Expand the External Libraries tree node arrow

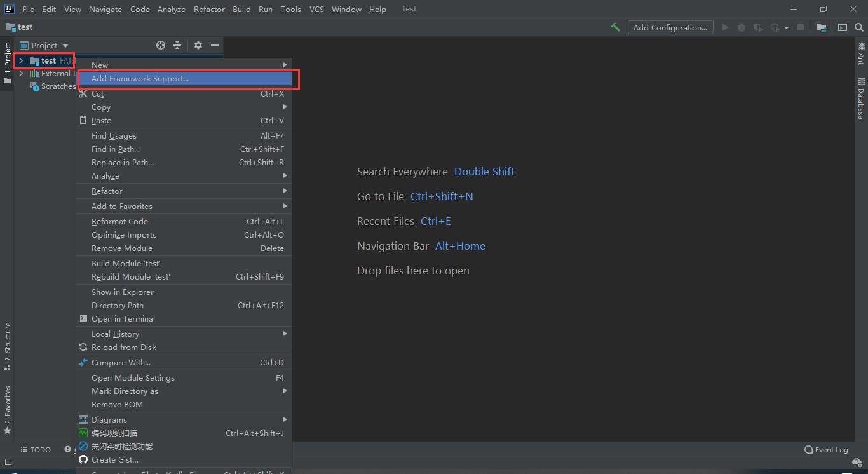click(x=21, y=74)
